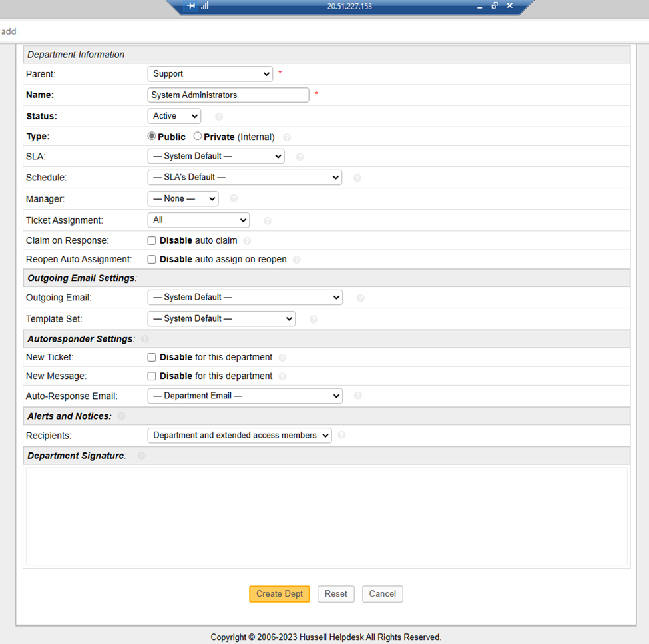The width and height of the screenshot is (649, 644).
Task: Click the help icon next to SLA field
Action: pos(300,156)
